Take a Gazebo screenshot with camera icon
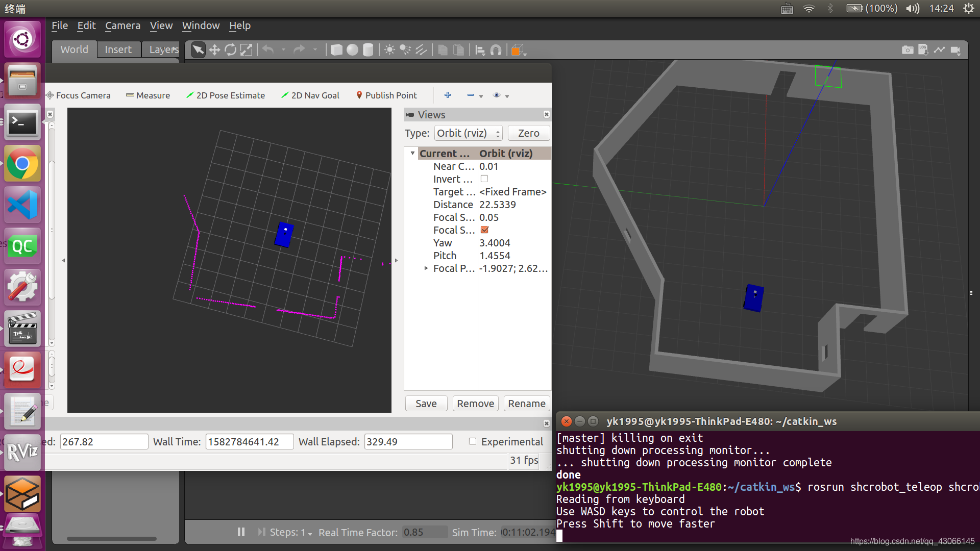980x551 pixels. tap(908, 49)
